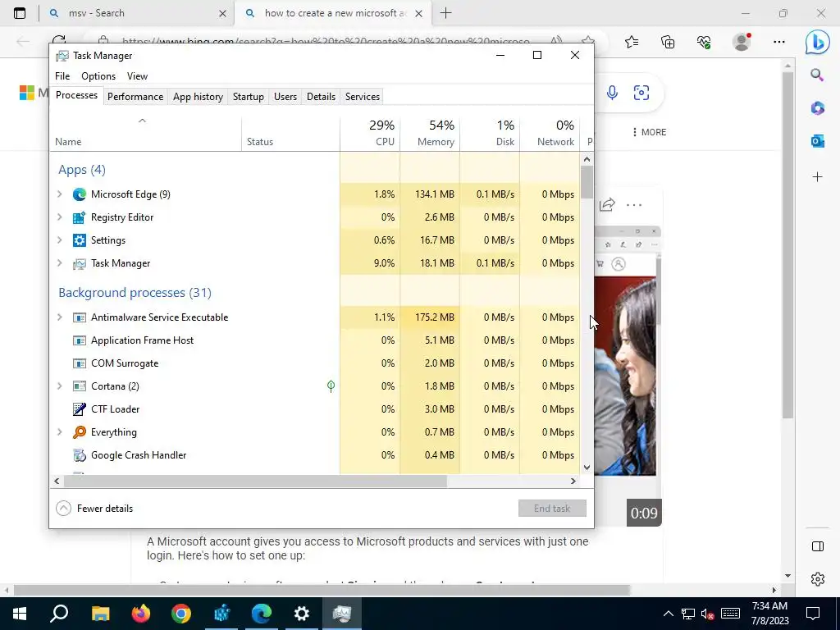Screen dimensions: 840x630
Task: Click the Edge profile avatar icon
Action: coord(742,42)
